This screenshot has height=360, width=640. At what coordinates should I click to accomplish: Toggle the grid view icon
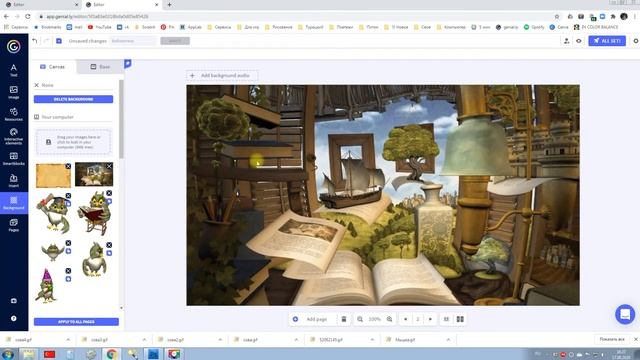(446, 319)
